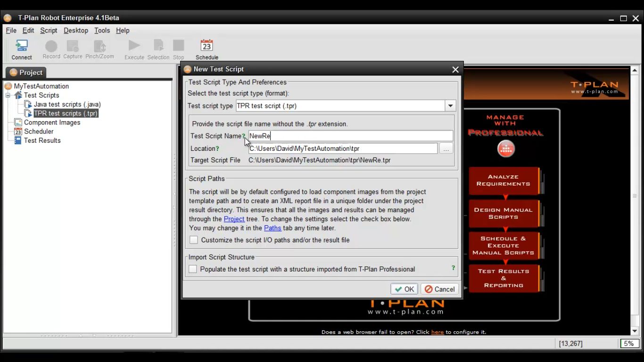Select MyTestAutomation root tree node
644x362 pixels.
click(x=41, y=86)
